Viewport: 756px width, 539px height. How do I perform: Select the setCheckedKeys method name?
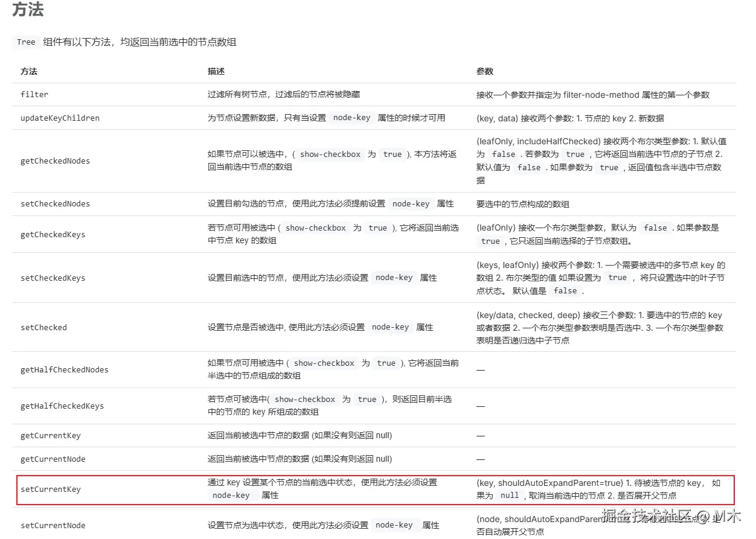coord(53,278)
